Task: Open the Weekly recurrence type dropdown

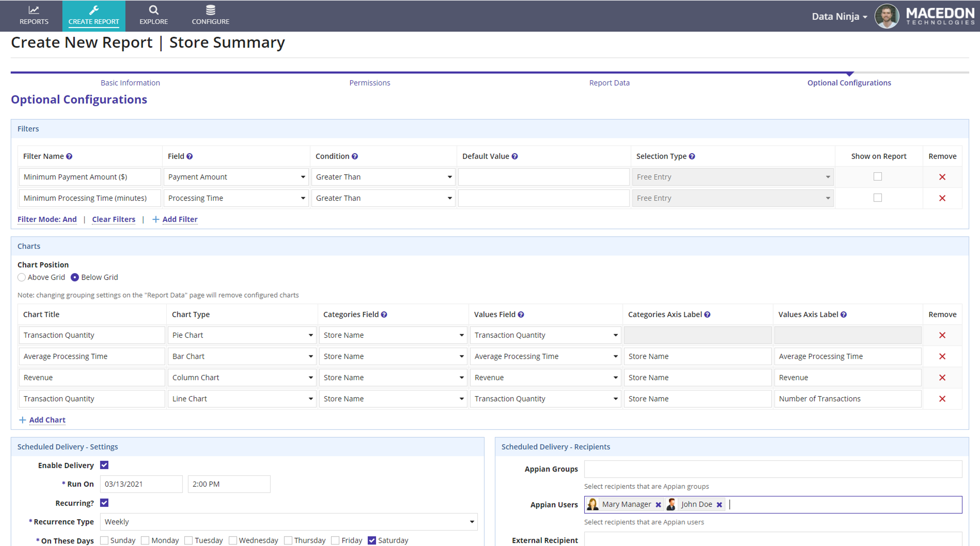Action: [x=289, y=522]
